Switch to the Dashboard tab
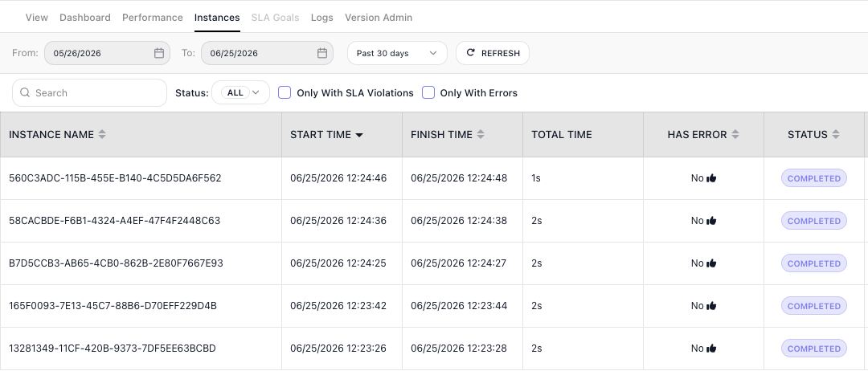The width and height of the screenshot is (868, 371). point(85,18)
